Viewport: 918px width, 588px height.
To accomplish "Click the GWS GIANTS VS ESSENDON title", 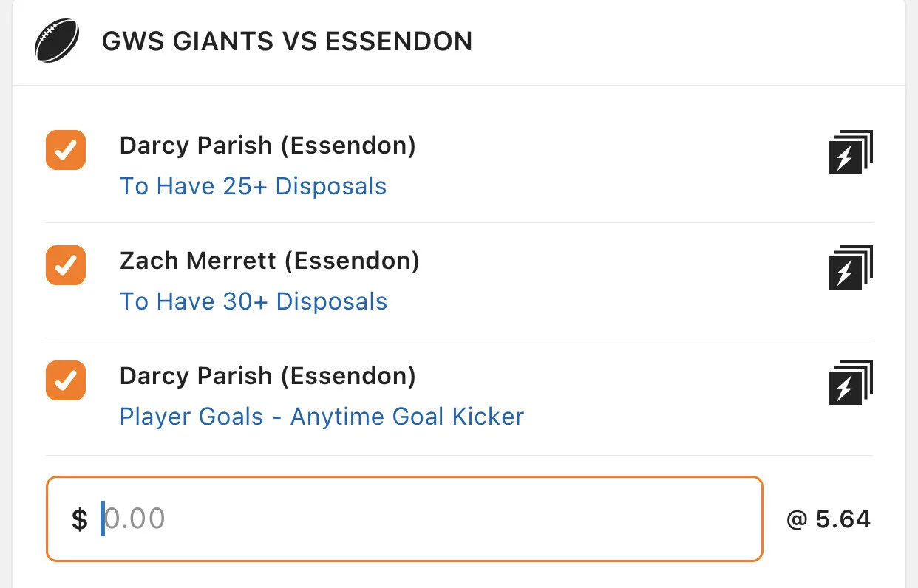I will [x=287, y=41].
